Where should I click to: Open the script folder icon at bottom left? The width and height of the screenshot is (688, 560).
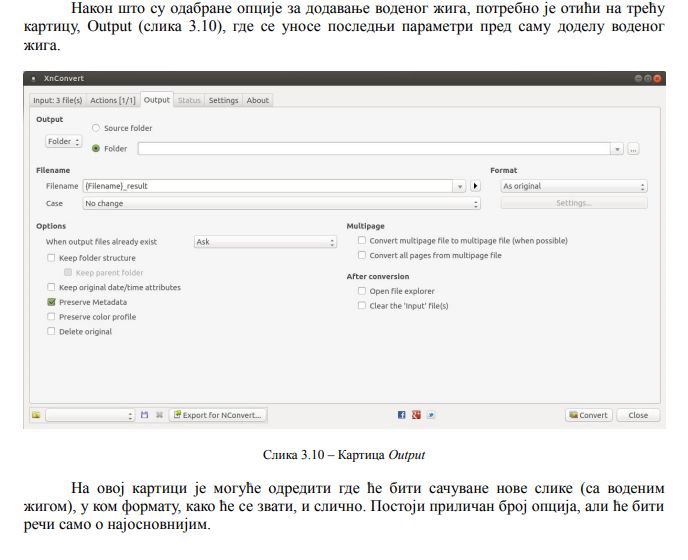(x=36, y=415)
